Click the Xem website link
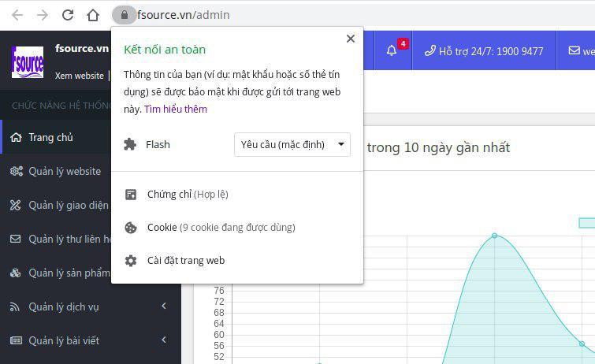 pos(80,76)
